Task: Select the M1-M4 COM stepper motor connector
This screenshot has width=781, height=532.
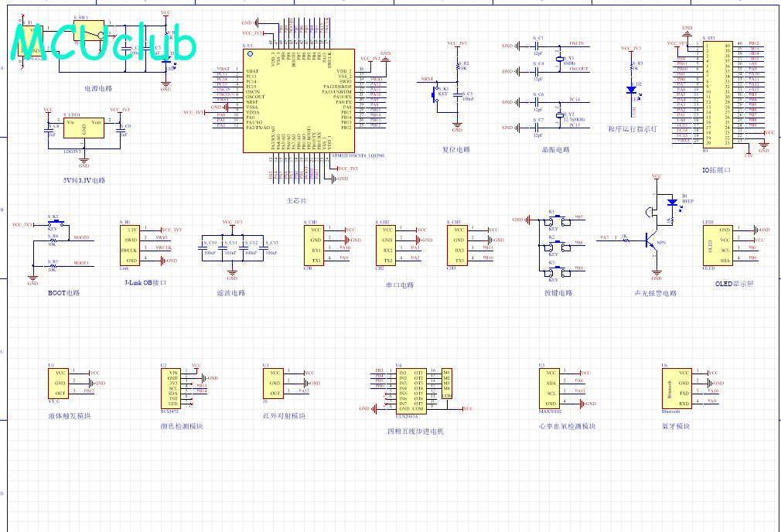Action: pyautogui.click(x=447, y=384)
